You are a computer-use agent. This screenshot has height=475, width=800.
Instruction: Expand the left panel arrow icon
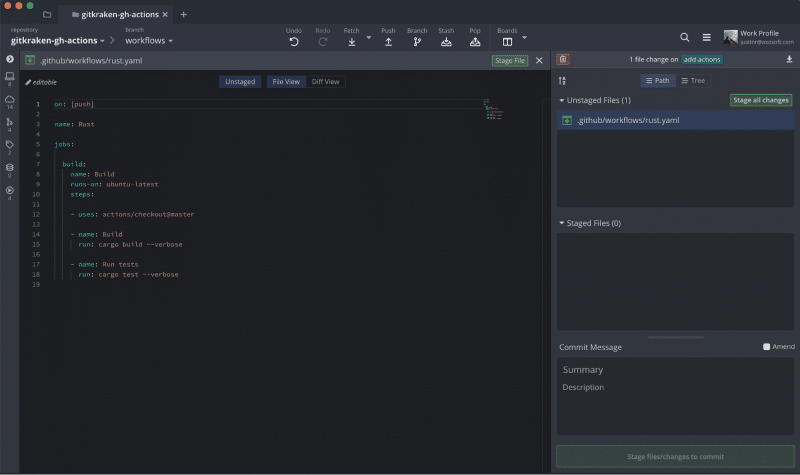[10, 59]
